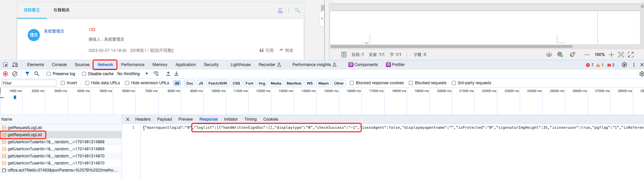Click the record network log button
The image size is (644, 181).
click(5, 74)
